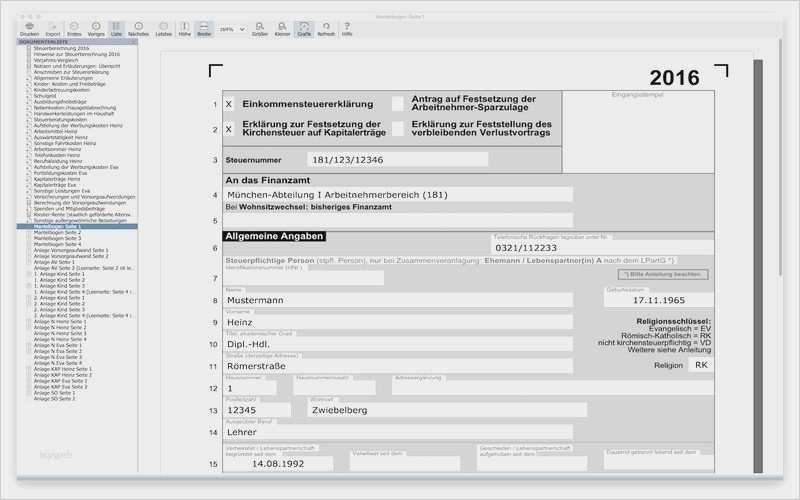Toggle the Grafik toolbar button
800x500 pixels.
(x=304, y=29)
